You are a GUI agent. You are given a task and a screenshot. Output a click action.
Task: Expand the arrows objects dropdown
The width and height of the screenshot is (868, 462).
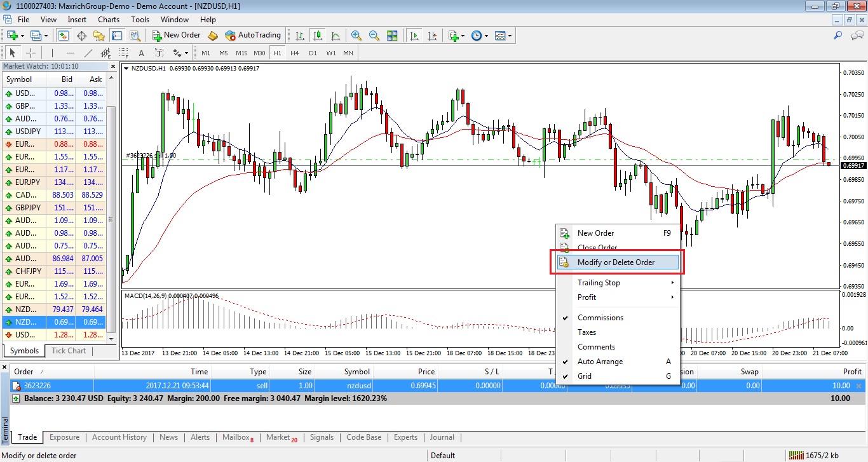coord(186,53)
